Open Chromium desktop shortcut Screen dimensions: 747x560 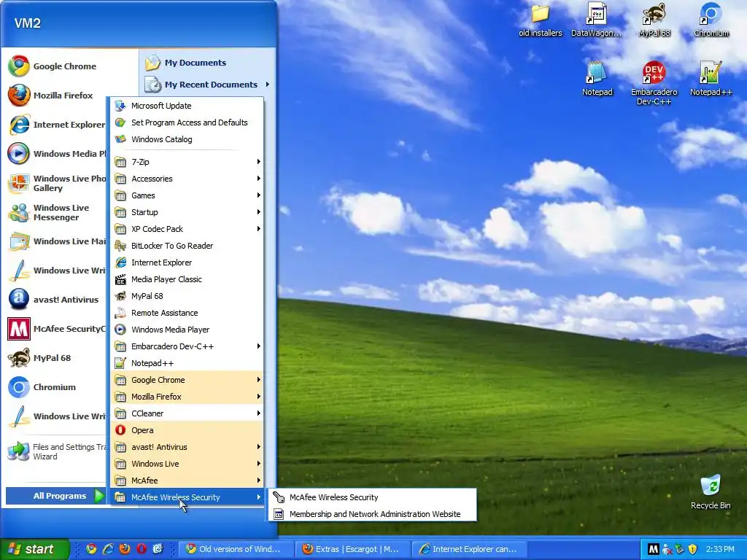point(711,20)
